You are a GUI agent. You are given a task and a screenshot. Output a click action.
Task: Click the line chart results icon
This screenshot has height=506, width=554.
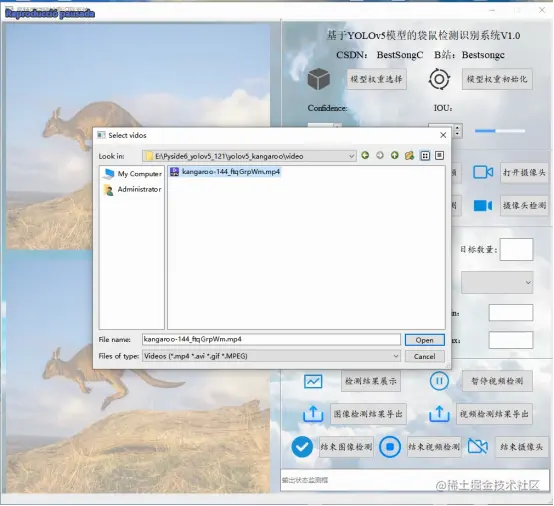pyautogui.click(x=313, y=381)
